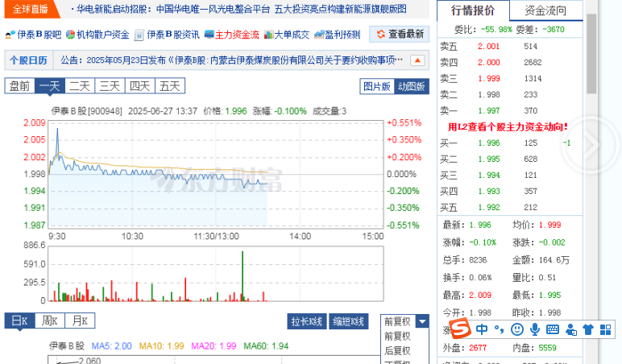Choose 后复权 option in dropdown list
Image resolution: width=622 pixels, height=364 pixels.
coord(397,350)
